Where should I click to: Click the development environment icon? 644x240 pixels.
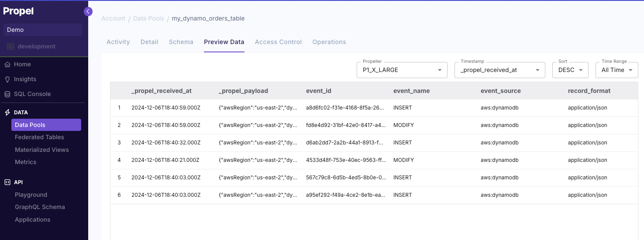click(10, 46)
